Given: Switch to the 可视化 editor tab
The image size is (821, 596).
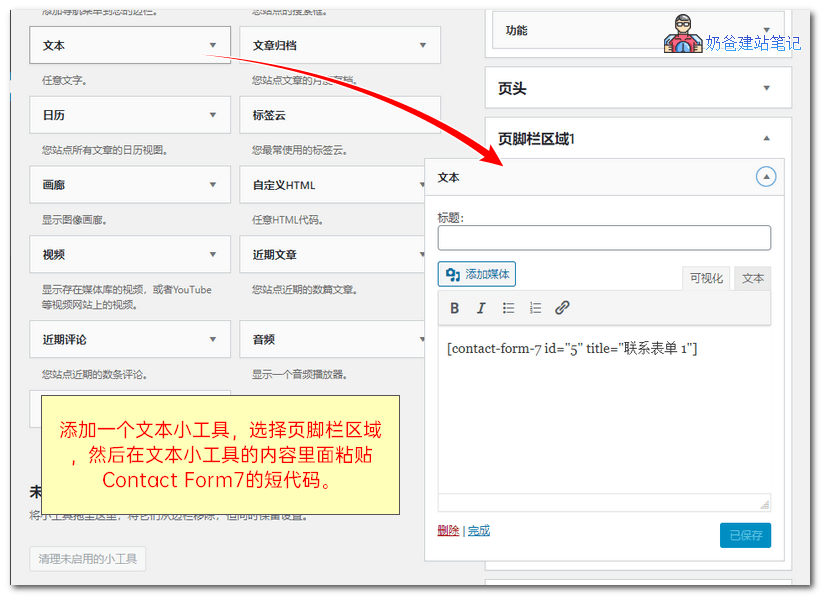Looking at the screenshot, I should pyautogui.click(x=705, y=278).
